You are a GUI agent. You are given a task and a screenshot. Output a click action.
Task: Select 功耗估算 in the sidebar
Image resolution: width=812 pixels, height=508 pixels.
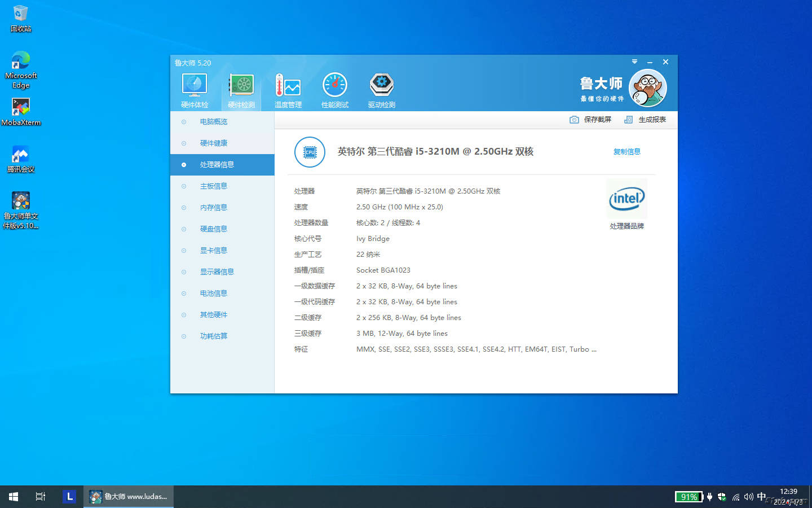point(222,336)
